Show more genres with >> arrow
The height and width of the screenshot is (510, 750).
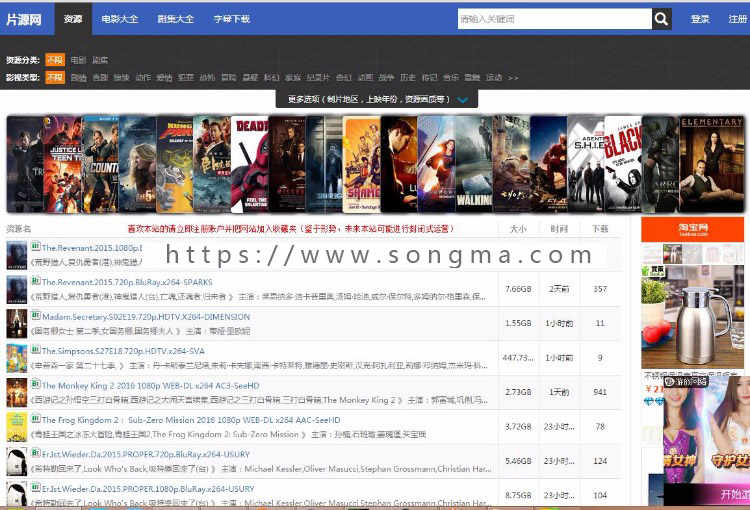pyautogui.click(x=513, y=78)
